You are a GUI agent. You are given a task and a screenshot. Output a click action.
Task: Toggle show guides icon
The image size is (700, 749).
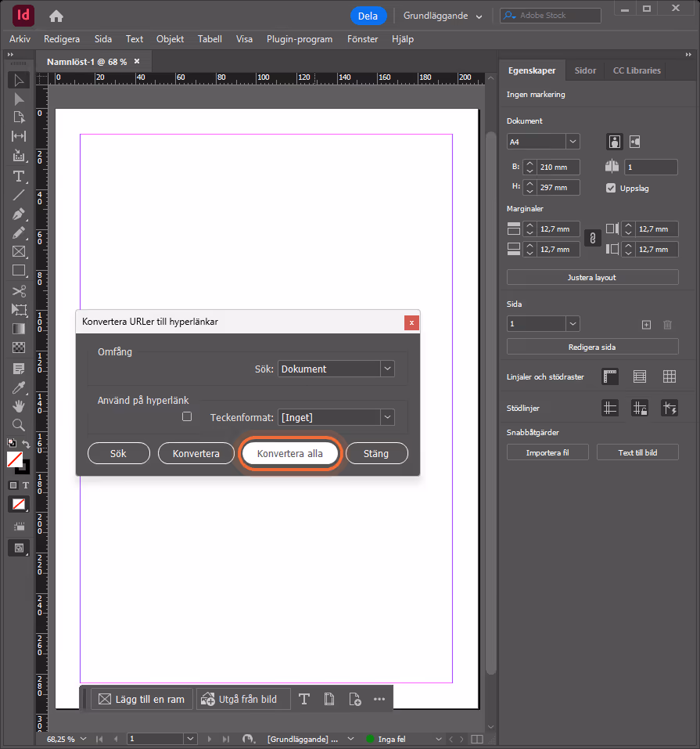(x=610, y=408)
